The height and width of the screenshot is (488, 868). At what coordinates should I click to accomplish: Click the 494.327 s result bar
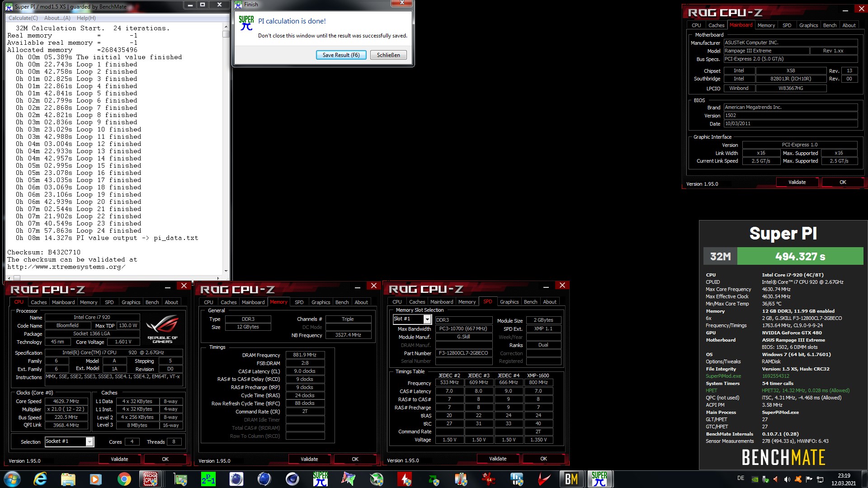(800, 256)
